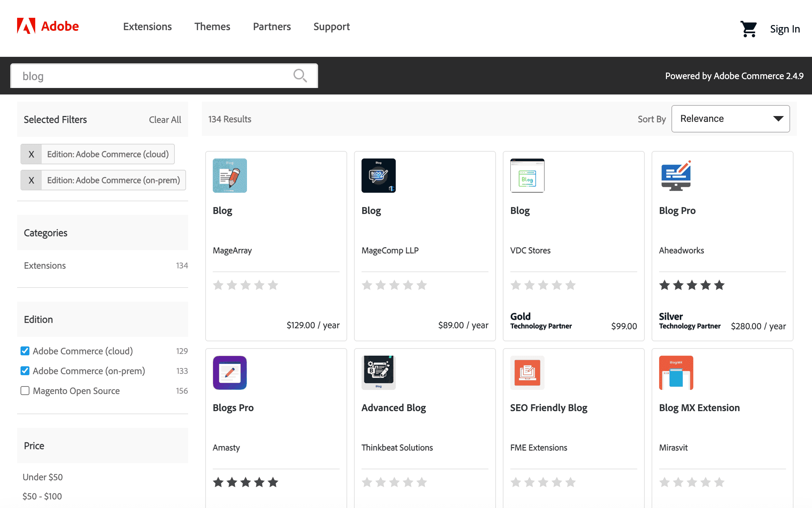Click the VDC Stores vendor name
Screen dimensions: 812x508
click(x=530, y=251)
